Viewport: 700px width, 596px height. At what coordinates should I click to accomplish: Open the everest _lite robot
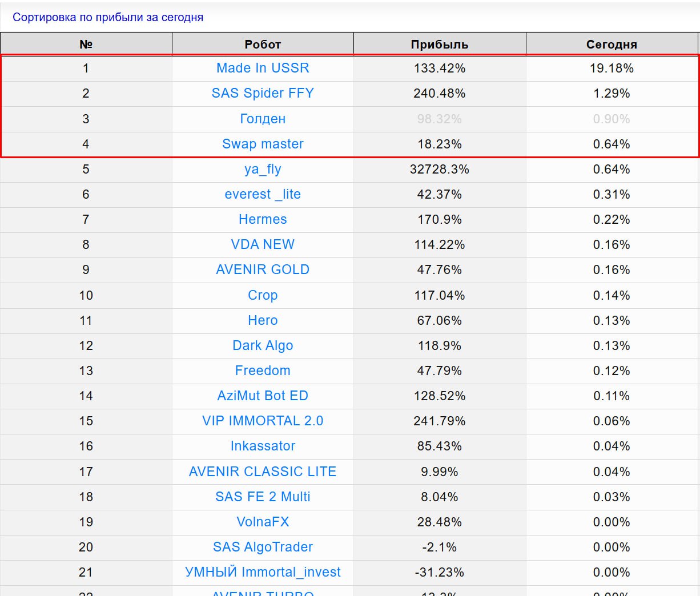pyautogui.click(x=263, y=194)
